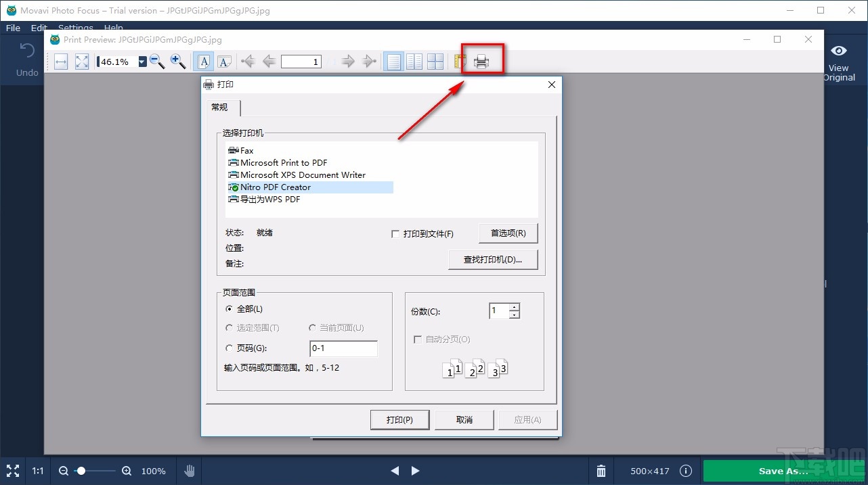Close the 打印 dialog
Image resolution: width=868 pixels, height=485 pixels.
[x=551, y=85]
